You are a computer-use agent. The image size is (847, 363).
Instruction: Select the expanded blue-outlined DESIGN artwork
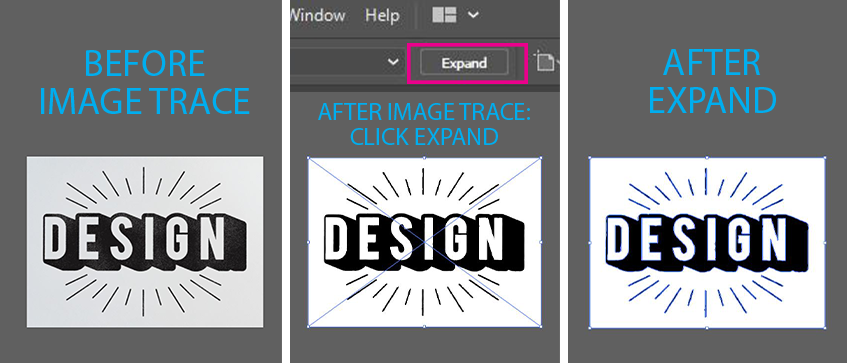coord(707,243)
